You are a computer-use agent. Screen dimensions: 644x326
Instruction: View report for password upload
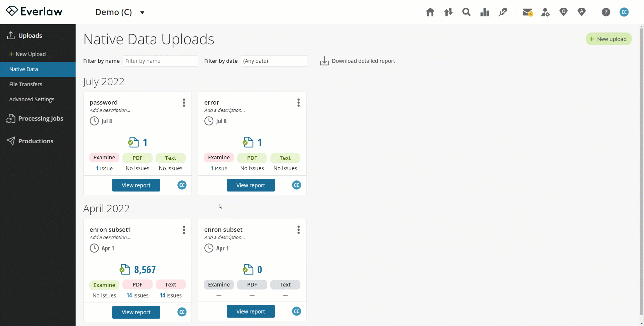click(x=136, y=185)
